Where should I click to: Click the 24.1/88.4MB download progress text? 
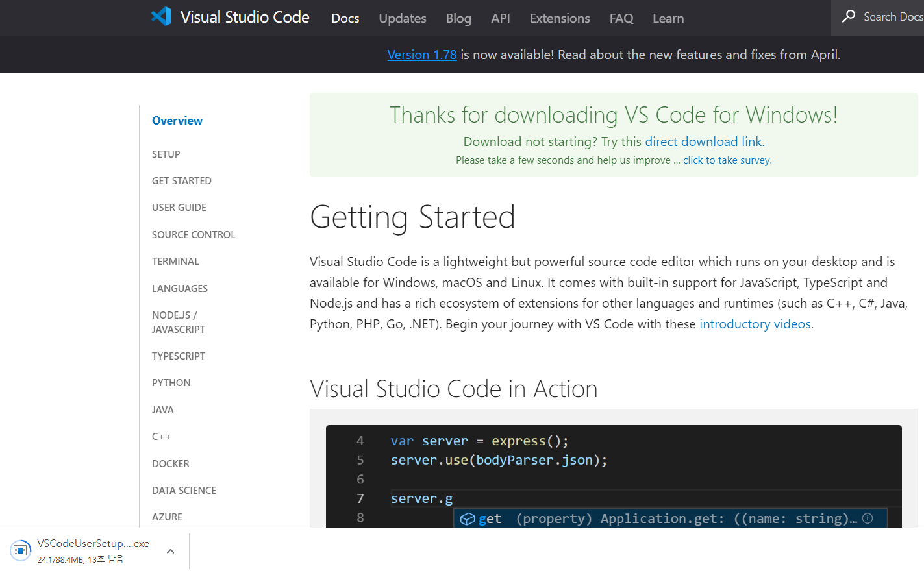coord(81,559)
